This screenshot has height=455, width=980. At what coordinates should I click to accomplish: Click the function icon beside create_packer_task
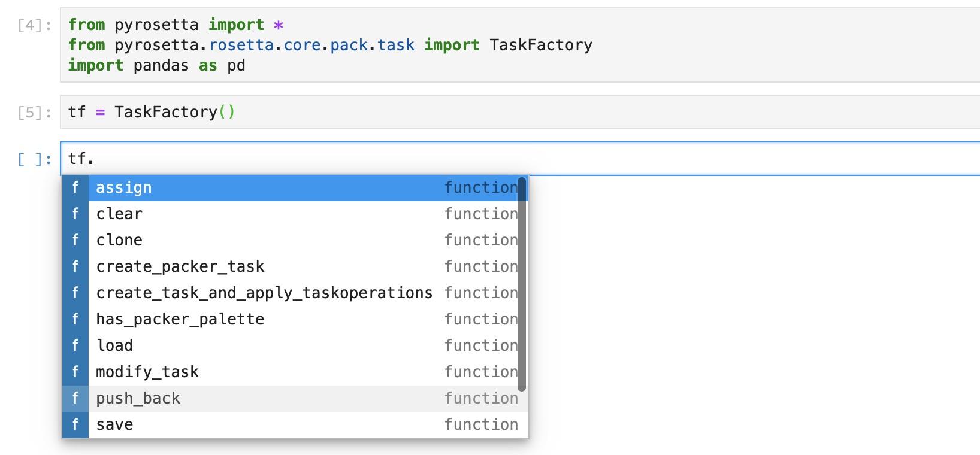(x=75, y=267)
